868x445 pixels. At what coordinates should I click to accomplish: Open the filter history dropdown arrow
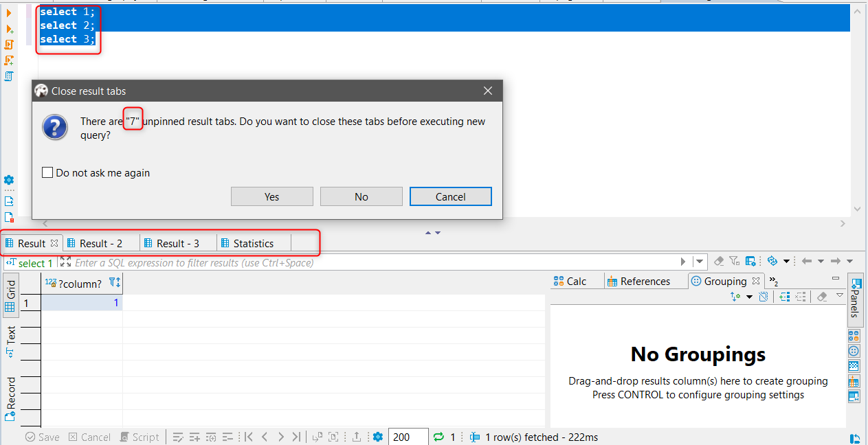[x=700, y=262]
